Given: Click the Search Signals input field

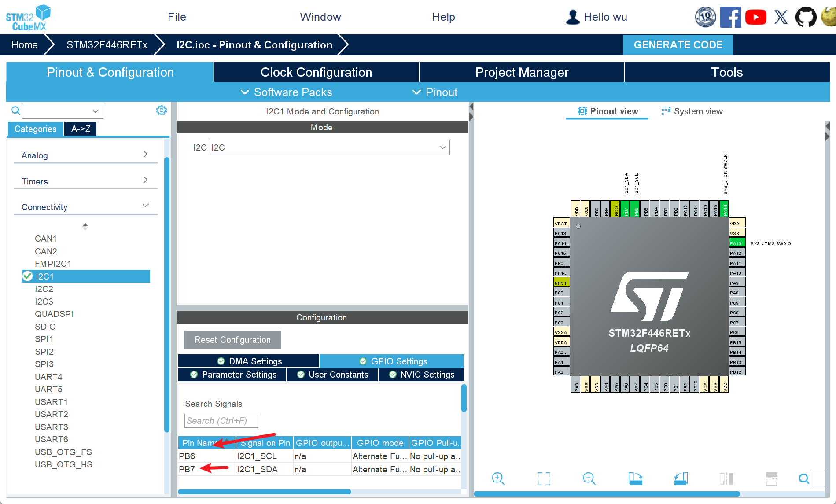Looking at the screenshot, I should tap(221, 421).
